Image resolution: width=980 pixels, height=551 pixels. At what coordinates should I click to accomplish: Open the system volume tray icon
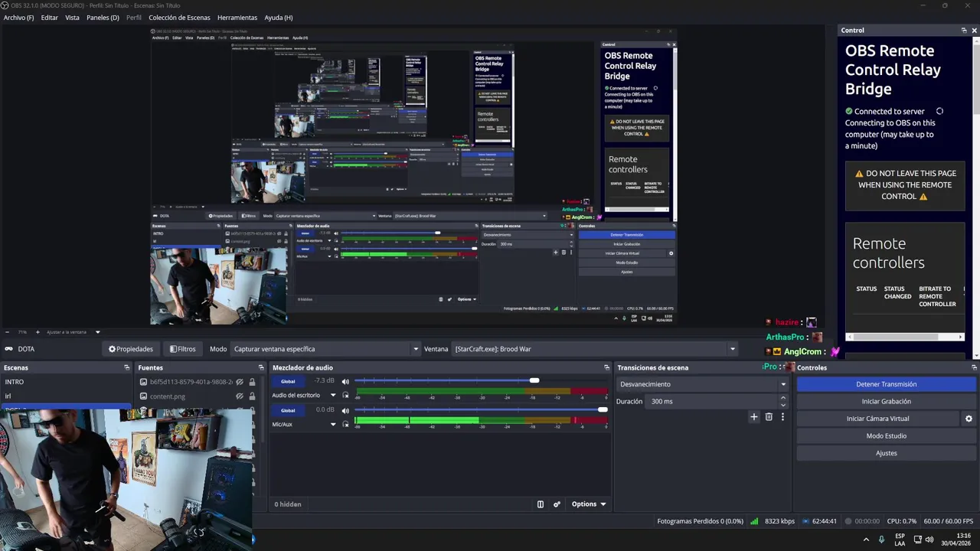(929, 540)
